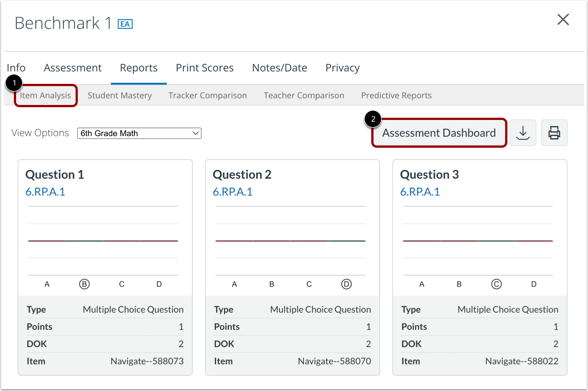Viewport: 588px width, 391px height.
Task: Open Question 1 standard 6.RP.A.1 link
Action: (45, 192)
